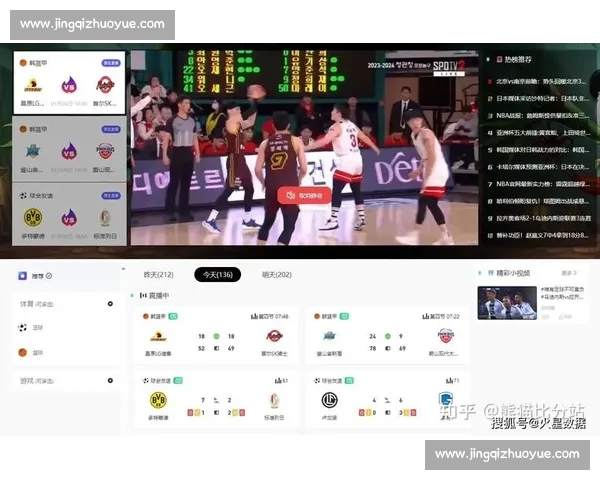
Task: Click the football icon in sidebar filter
Action: point(23,327)
